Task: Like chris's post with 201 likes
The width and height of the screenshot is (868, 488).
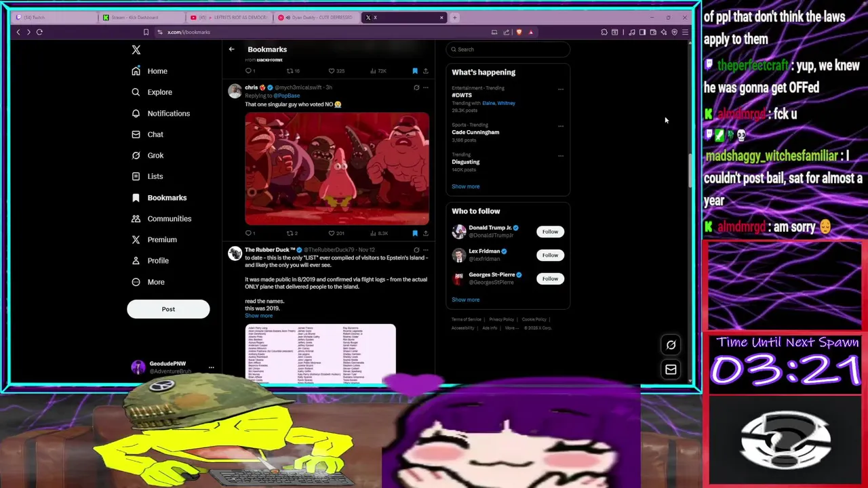Action: (x=336, y=233)
